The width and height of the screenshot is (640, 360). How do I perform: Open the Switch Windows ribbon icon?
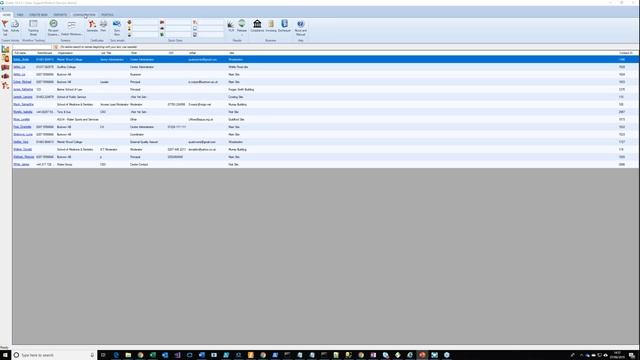point(71,28)
